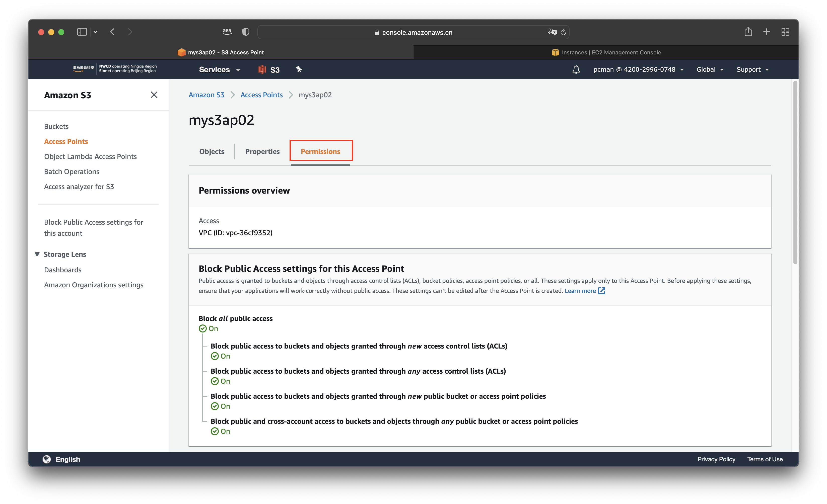This screenshot has width=827, height=504.
Task: Close the Amazon S3 side navigation panel
Action: (x=154, y=95)
